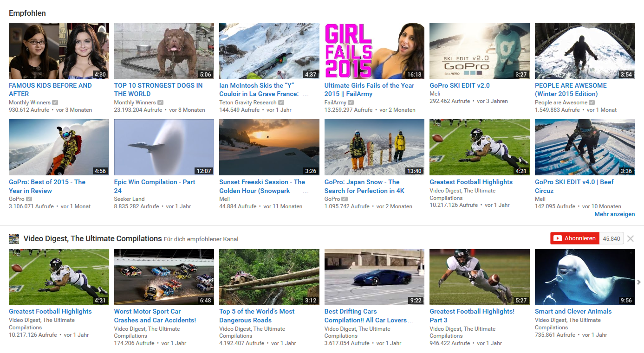Image resolution: width=644 pixels, height=353 pixels.
Task: Click the text Für dich empfohlener Kanal
Action: pos(201,239)
